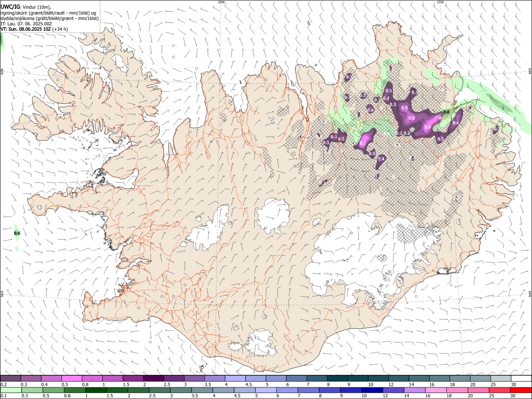
Task: Choose the bright red 30 swatch in lower legend
Action: click(520, 390)
